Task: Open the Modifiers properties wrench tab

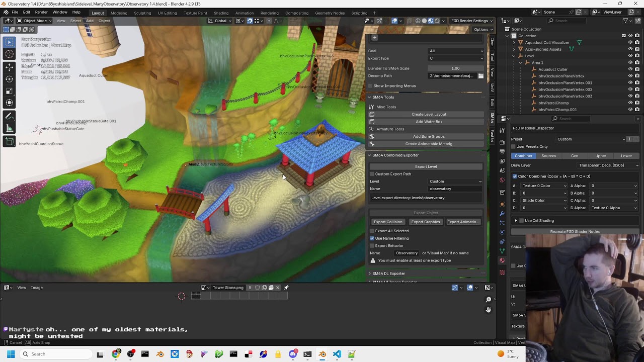Action: 502,213
